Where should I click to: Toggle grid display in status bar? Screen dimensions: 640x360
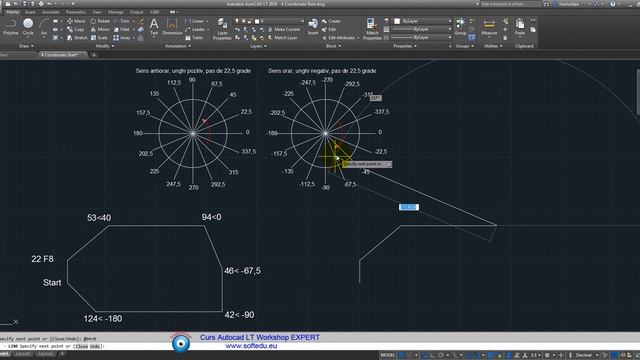point(401,355)
